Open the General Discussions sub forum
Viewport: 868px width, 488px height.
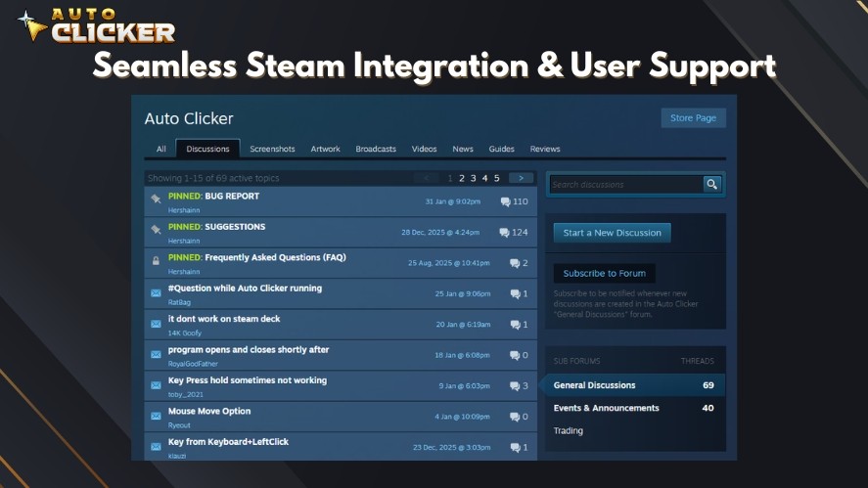[634, 385]
